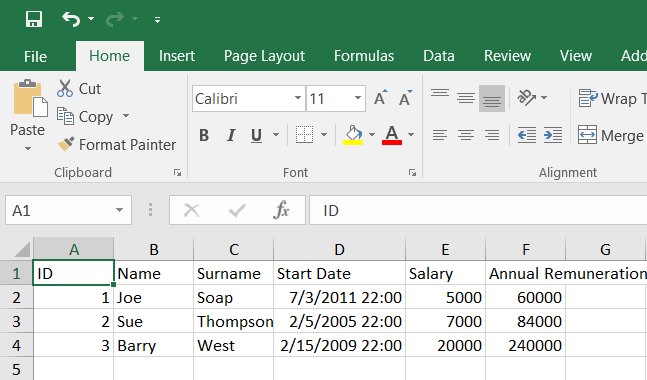Screen dimensions: 647x380
Task: Open the Calibri font name dropdown
Action: pyautogui.click(x=298, y=98)
